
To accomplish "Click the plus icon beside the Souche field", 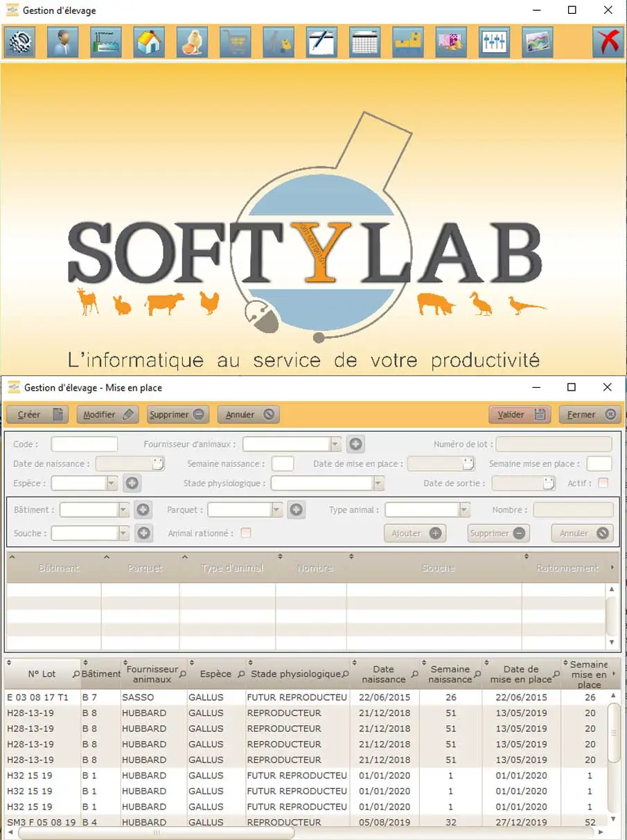I will 143,534.
